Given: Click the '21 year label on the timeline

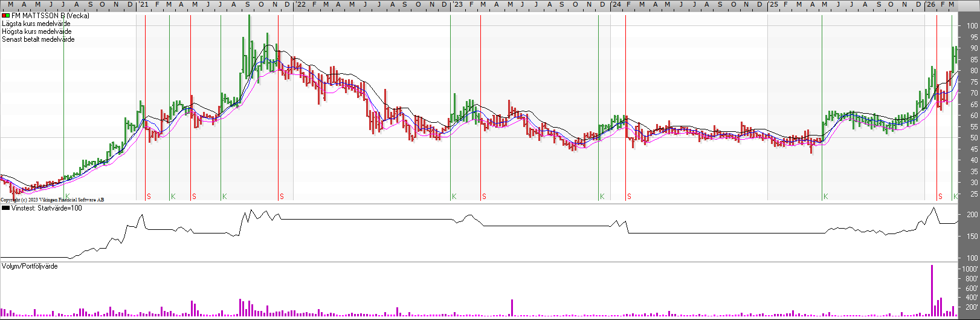Looking at the screenshot, I should [x=143, y=4].
